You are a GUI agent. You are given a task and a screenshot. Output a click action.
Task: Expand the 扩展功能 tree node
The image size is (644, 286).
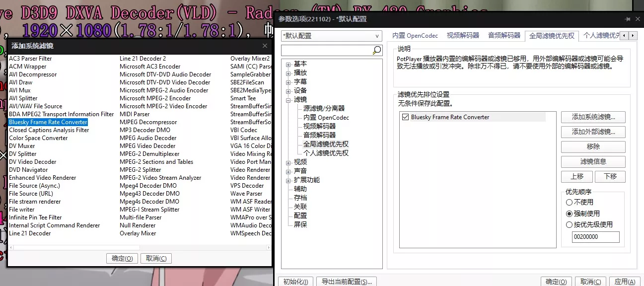(288, 180)
